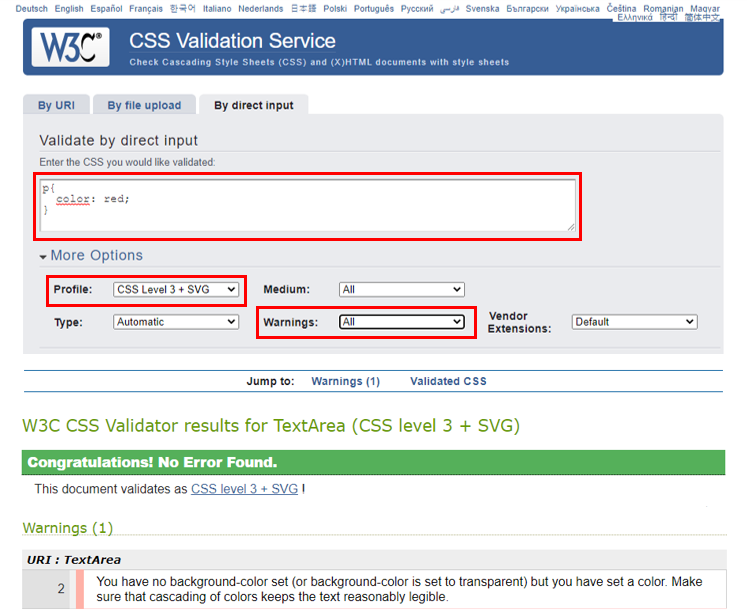
Task: Switch language to Nederlands
Action: coord(261,9)
